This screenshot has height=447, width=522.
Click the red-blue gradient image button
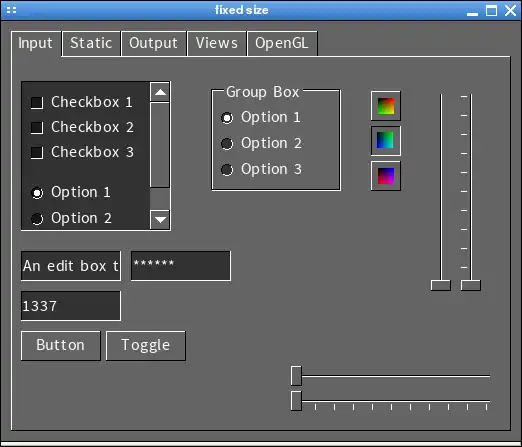click(386, 176)
